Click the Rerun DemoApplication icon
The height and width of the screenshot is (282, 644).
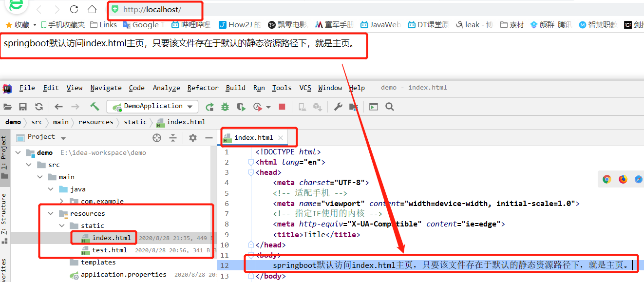[210, 107]
